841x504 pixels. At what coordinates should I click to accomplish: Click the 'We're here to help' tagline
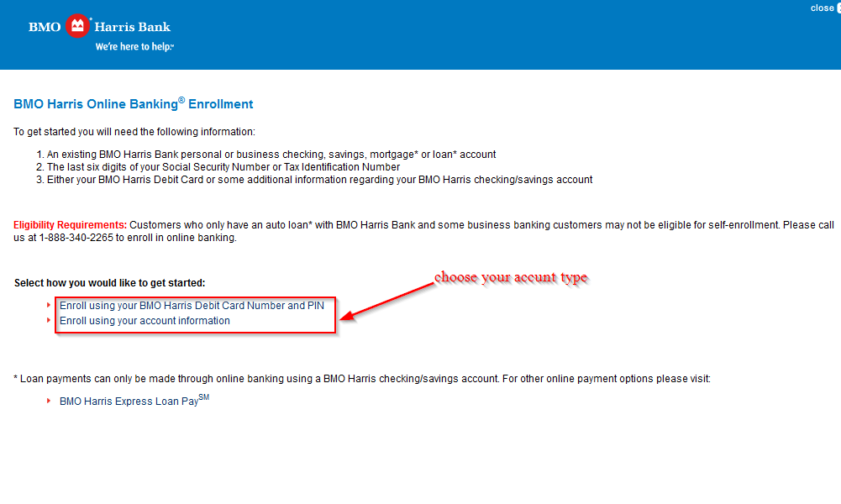[134, 47]
